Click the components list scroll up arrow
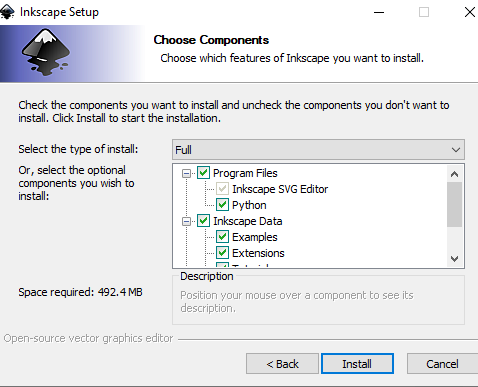The width and height of the screenshot is (478, 387). (x=454, y=174)
